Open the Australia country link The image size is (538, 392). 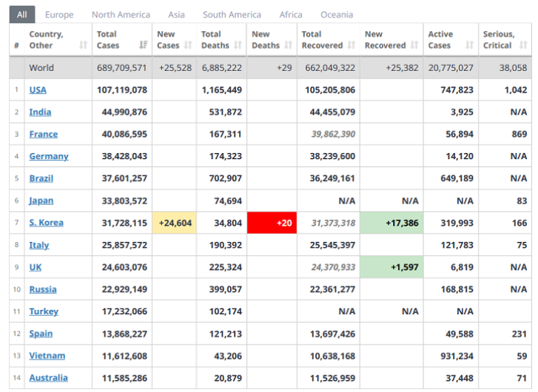(48, 378)
